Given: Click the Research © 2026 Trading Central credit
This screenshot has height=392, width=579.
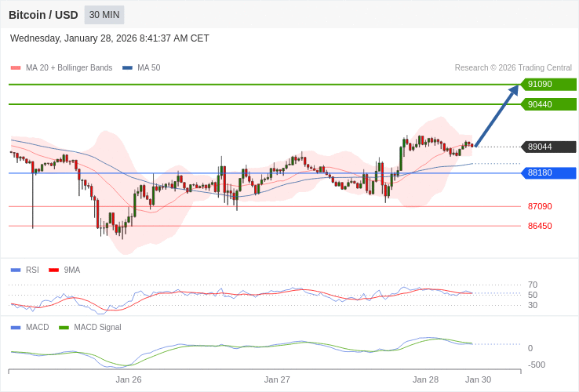Looking at the screenshot, I should 513,68.
